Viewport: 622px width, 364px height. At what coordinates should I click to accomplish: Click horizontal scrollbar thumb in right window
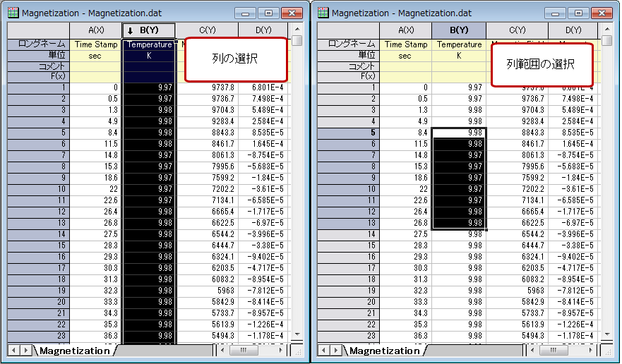[x=554, y=350]
